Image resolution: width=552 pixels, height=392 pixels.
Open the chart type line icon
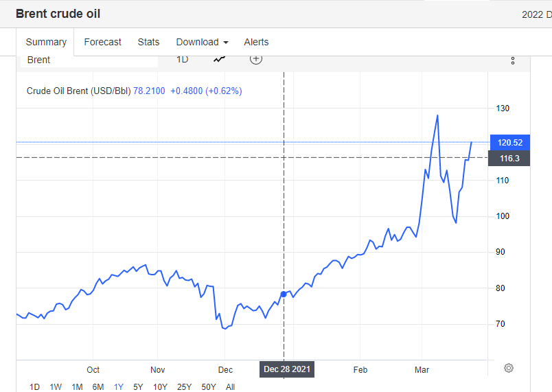tap(219, 59)
